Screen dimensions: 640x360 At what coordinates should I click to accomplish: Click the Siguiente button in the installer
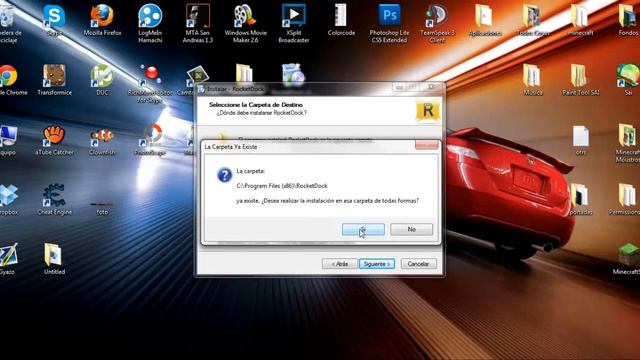coord(377,264)
